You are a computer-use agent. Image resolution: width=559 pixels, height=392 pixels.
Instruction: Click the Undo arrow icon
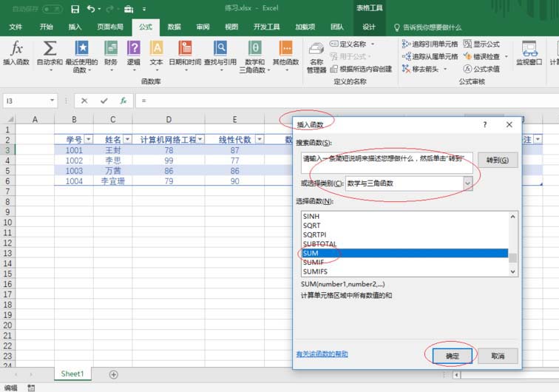pyautogui.click(x=90, y=9)
